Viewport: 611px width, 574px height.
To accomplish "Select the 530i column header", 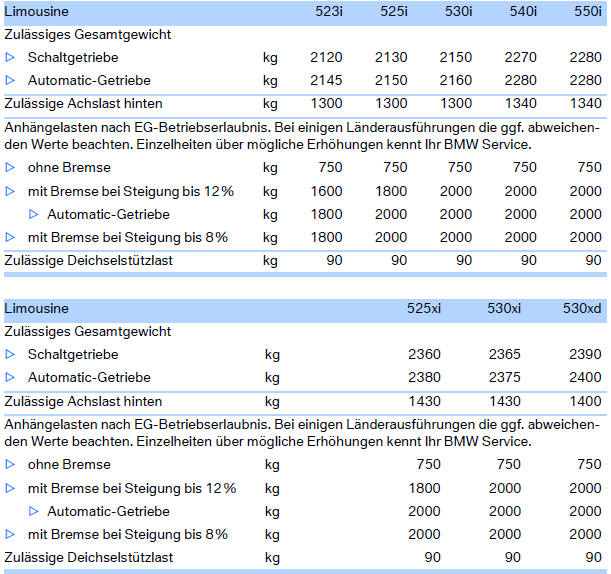I will [x=458, y=11].
